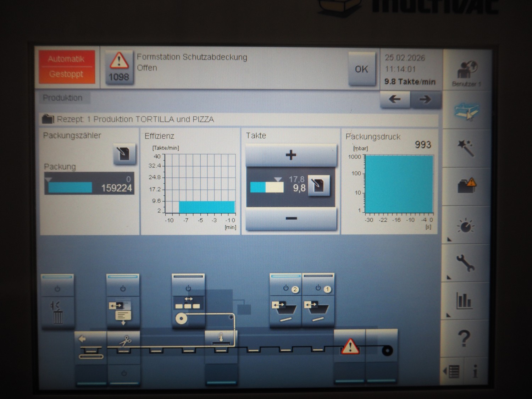532x399 pixels.
Task: Click the forming station warning triangle
Action: pos(350,347)
